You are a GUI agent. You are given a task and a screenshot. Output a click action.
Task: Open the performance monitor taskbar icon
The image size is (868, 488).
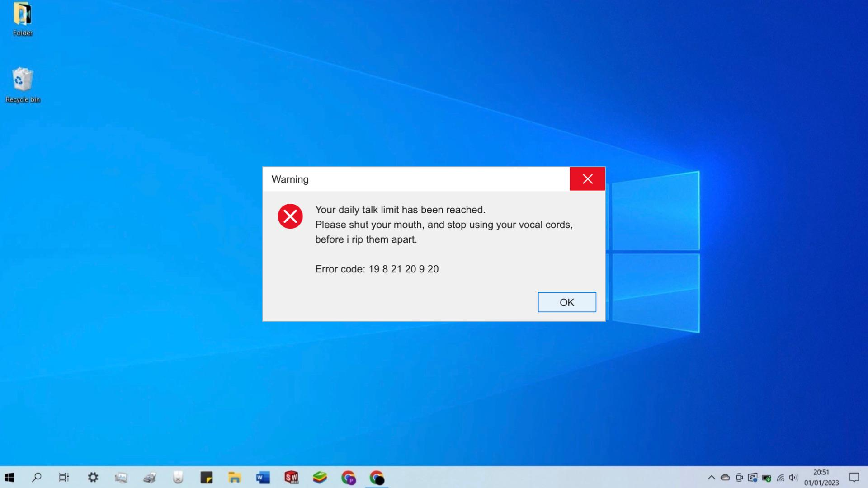tap(121, 477)
